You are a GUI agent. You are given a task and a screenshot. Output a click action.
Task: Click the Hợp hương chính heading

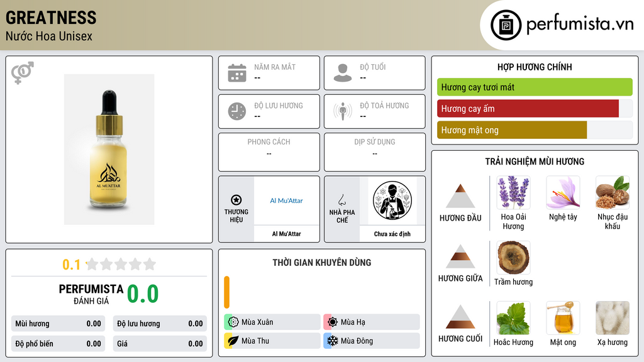point(535,67)
